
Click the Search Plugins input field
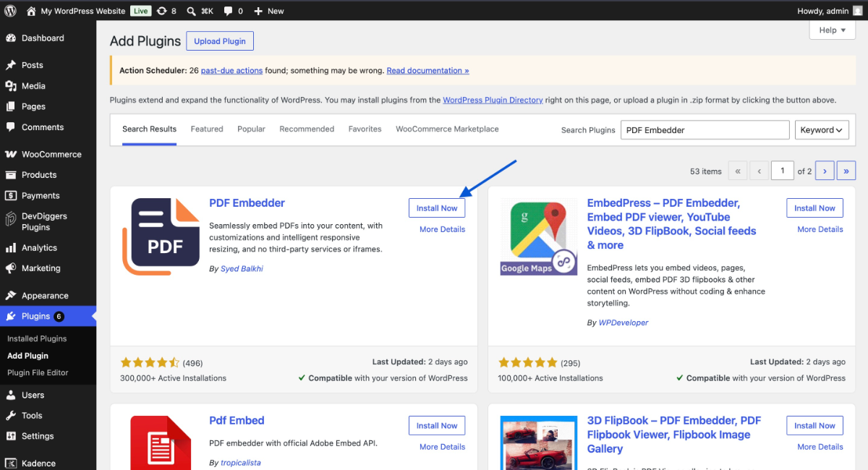click(x=705, y=130)
